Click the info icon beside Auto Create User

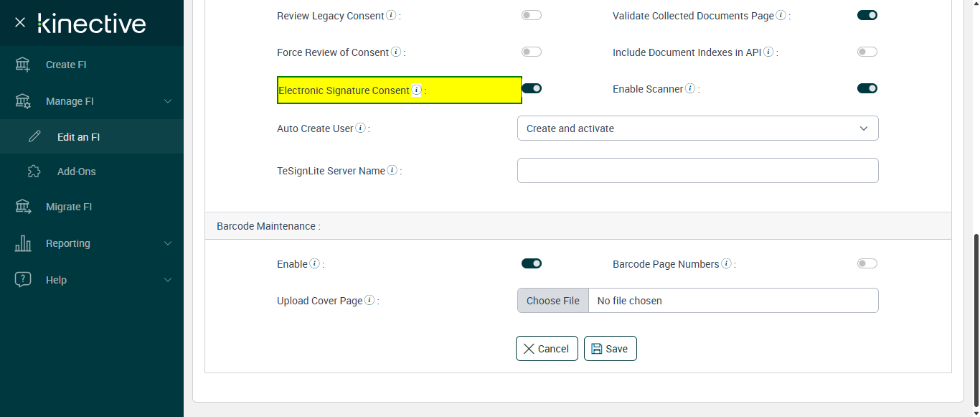pos(361,128)
